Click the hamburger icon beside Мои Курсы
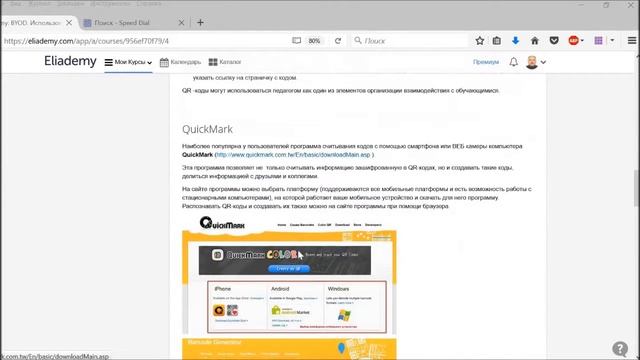 [109, 62]
